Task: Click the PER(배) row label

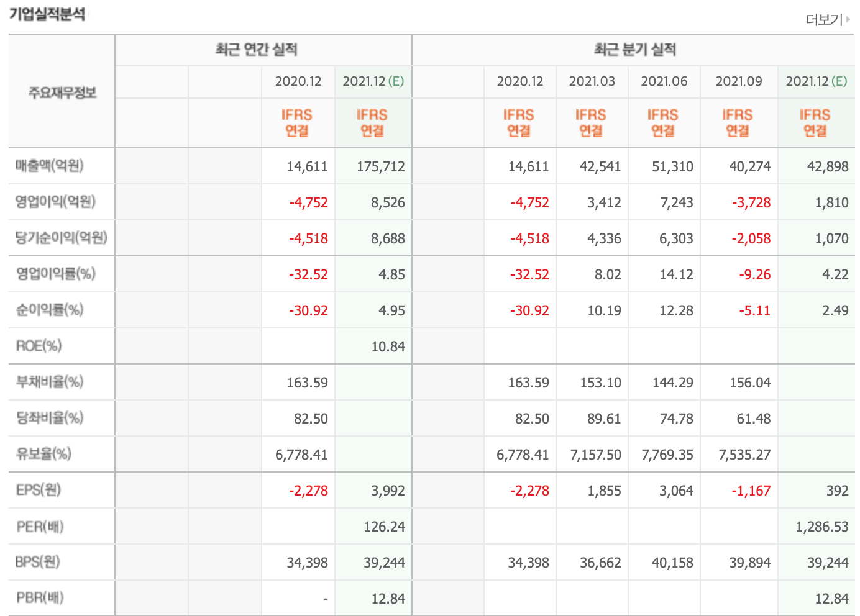Action: [x=40, y=527]
